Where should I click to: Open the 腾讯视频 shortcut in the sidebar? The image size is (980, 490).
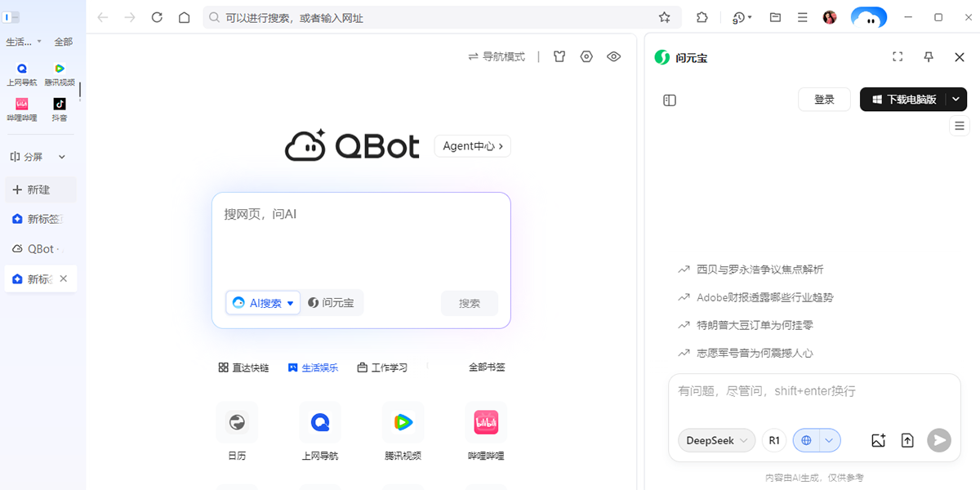click(60, 73)
